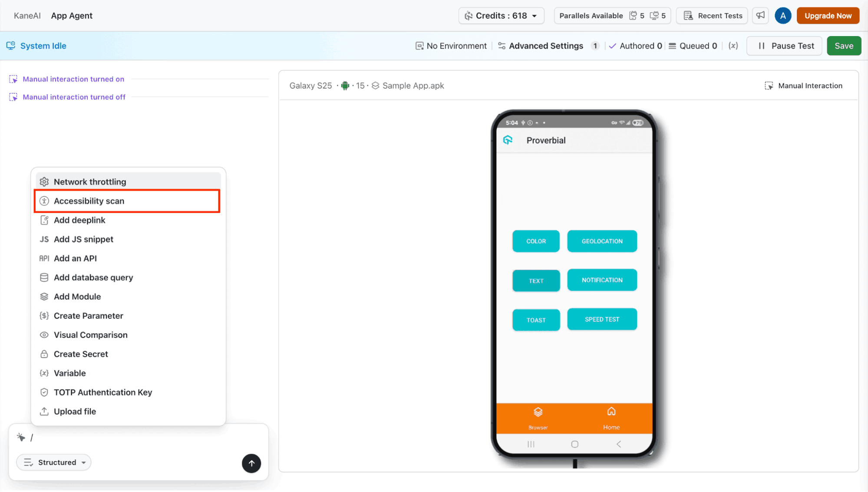Click the megaphone announcements icon
Screen dimensions: 868x492
760,16
